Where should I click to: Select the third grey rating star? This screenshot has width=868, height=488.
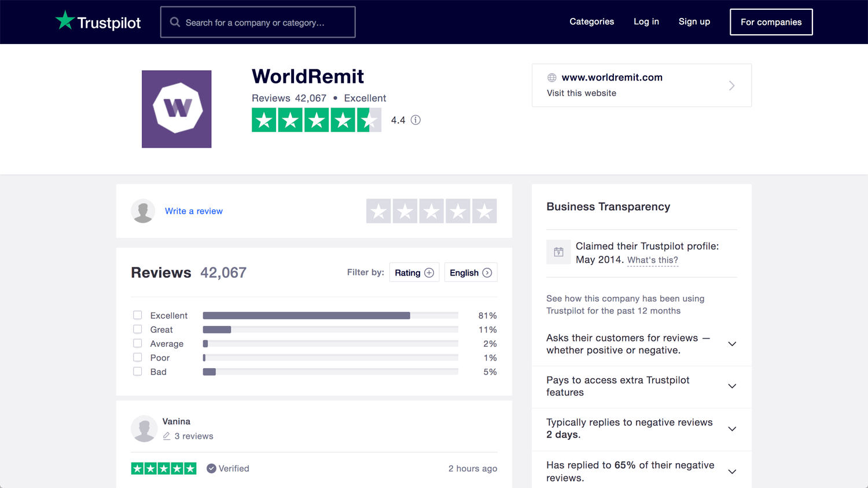431,211
